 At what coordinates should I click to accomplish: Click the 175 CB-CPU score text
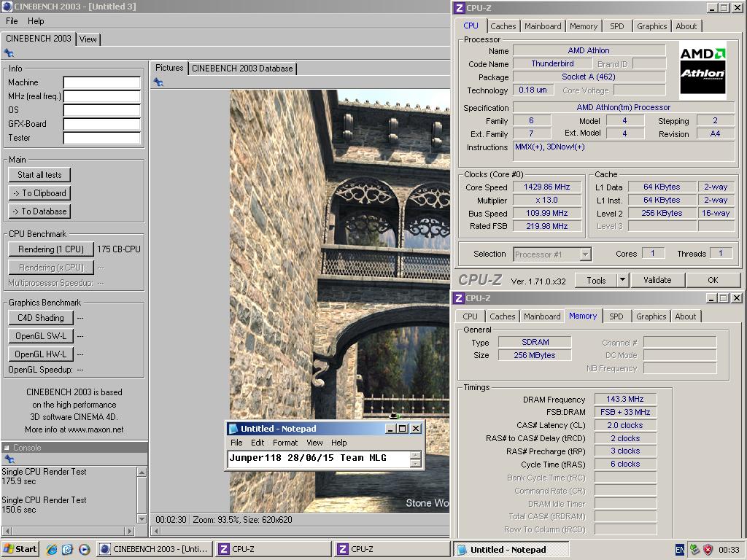(x=119, y=249)
